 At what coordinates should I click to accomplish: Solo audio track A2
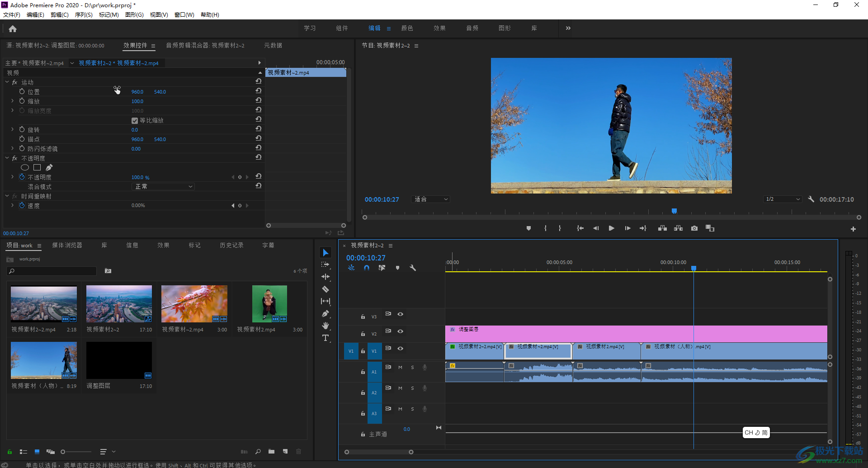[412, 388]
